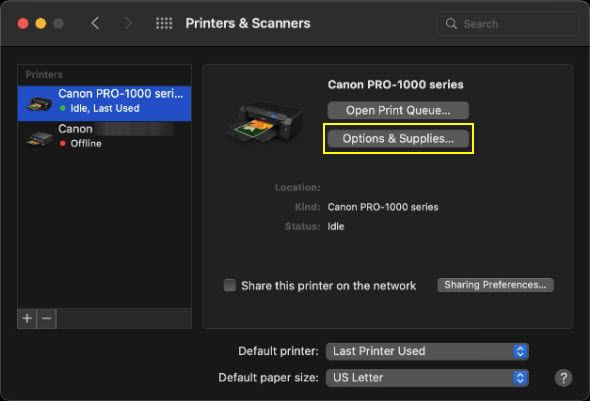Open Default printer dropdown
590x401 pixels.
click(x=427, y=351)
